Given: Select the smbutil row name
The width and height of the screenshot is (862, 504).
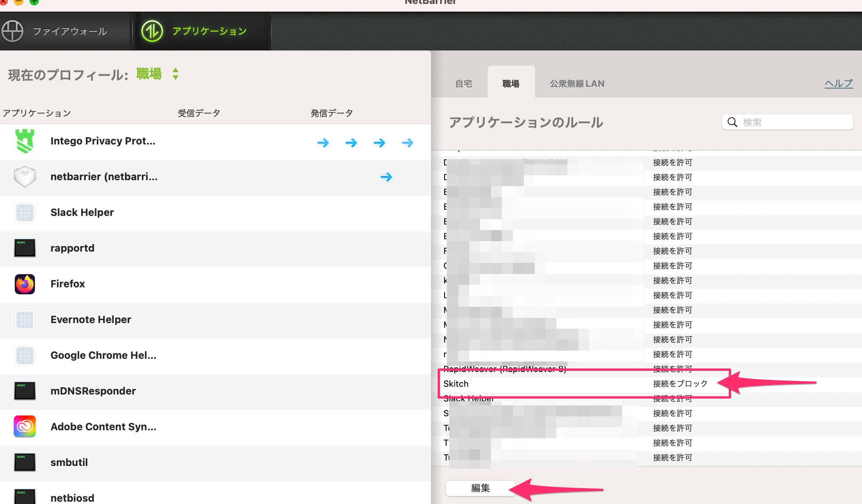Looking at the screenshot, I should click(x=69, y=462).
